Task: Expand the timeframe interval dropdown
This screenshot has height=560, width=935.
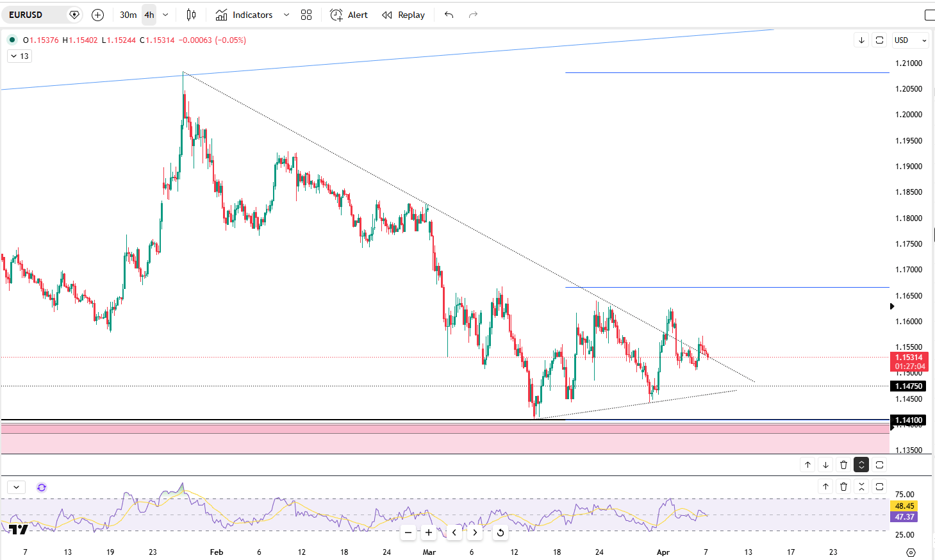Action: tap(165, 15)
